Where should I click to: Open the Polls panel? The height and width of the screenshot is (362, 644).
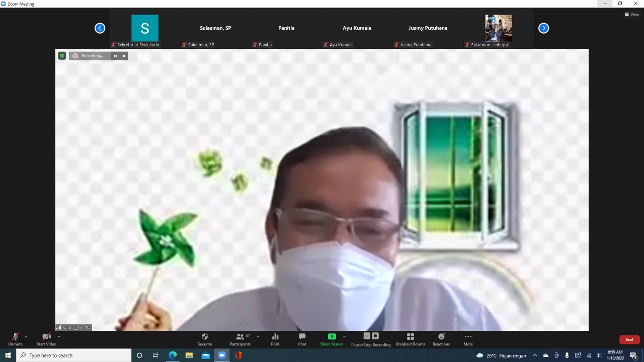tap(275, 339)
